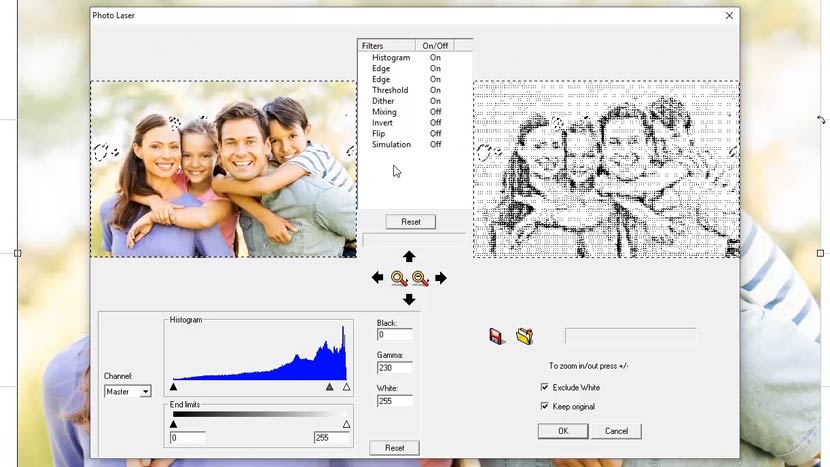Image resolution: width=830 pixels, height=467 pixels.
Task: Uncheck the Exclude White checkbox
Action: [545, 387]
